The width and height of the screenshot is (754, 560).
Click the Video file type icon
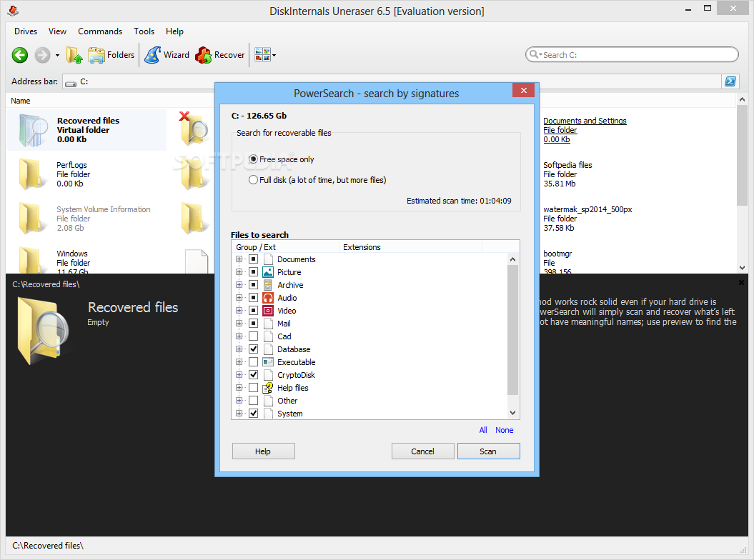(268, 311)
